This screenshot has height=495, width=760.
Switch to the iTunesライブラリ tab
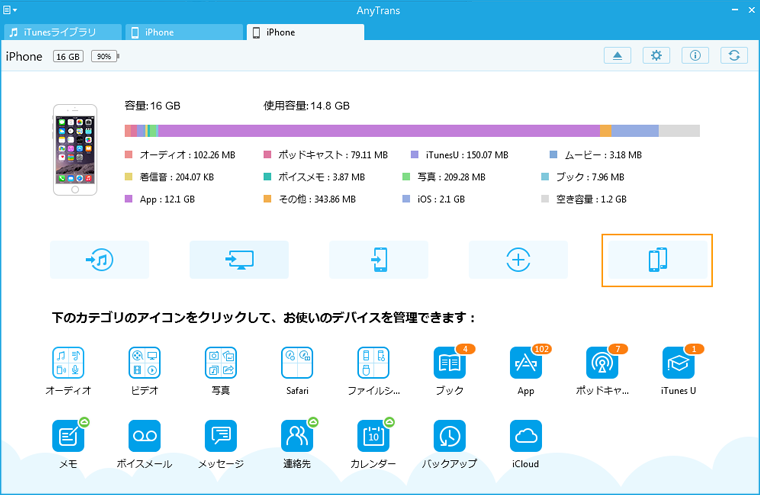pos(63,32)
